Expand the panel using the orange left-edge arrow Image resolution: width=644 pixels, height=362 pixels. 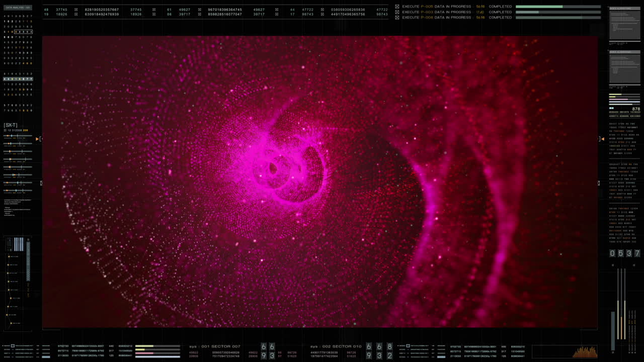tap(37, 139)
